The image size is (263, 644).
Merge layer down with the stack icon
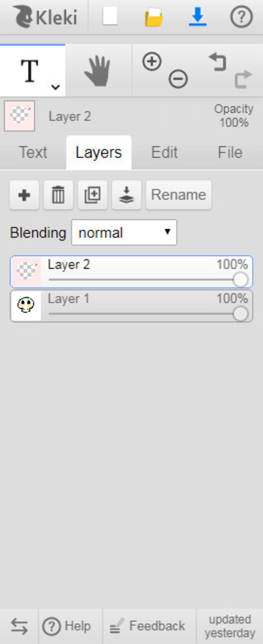point(127,195)
